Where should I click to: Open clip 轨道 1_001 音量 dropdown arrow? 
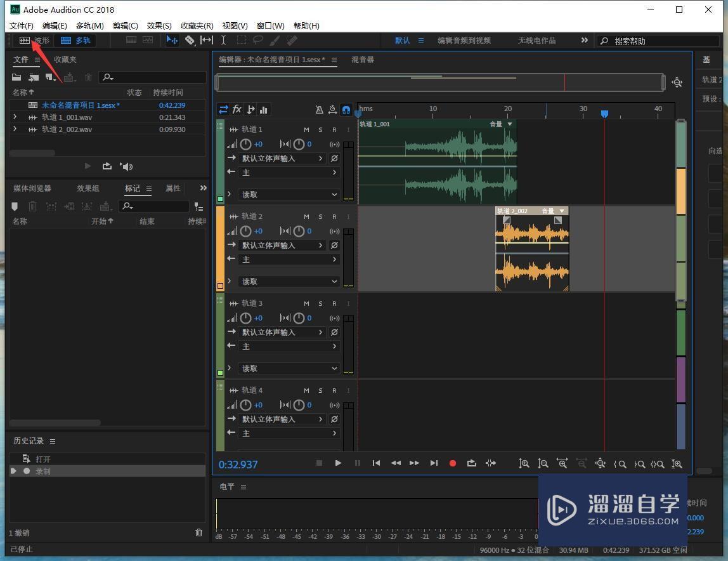pyautogui.click(x=510, y=124)
